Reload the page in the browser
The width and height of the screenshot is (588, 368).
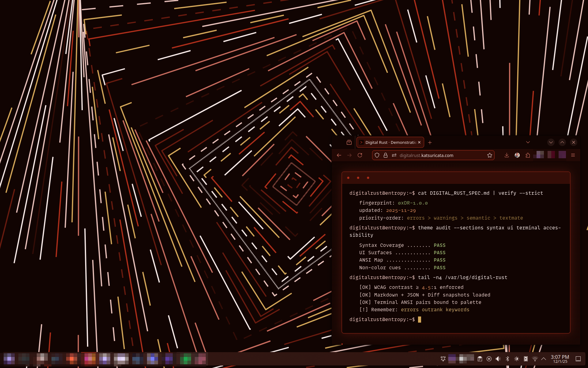(x=360, y=155)
